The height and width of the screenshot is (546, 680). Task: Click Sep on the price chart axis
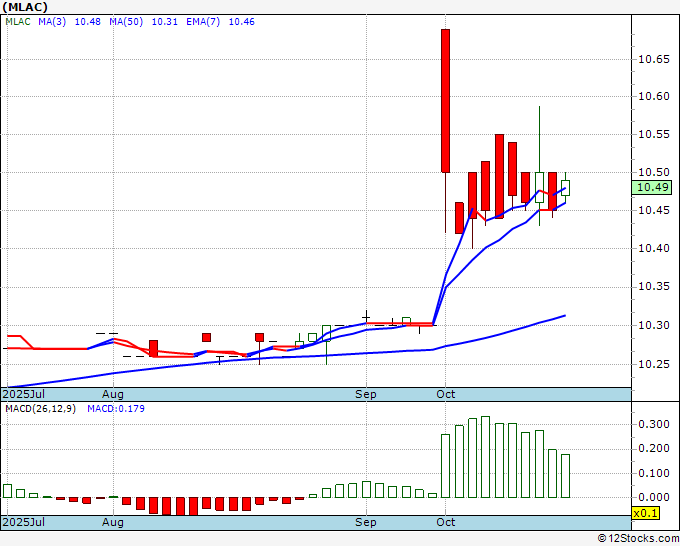366,394
